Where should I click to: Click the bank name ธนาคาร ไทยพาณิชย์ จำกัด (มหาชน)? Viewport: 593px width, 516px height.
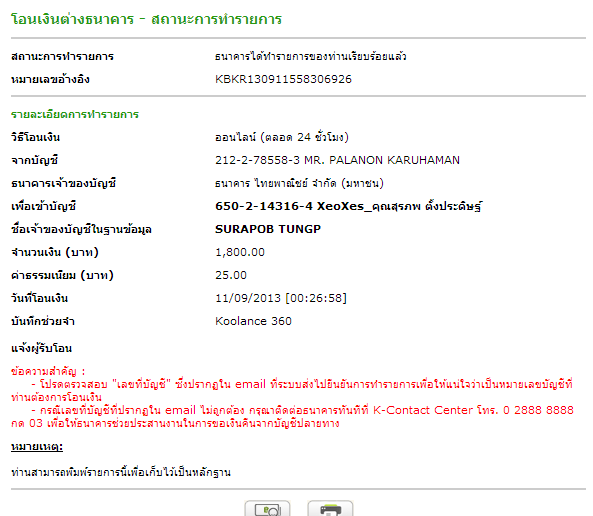tap(299, 183)
